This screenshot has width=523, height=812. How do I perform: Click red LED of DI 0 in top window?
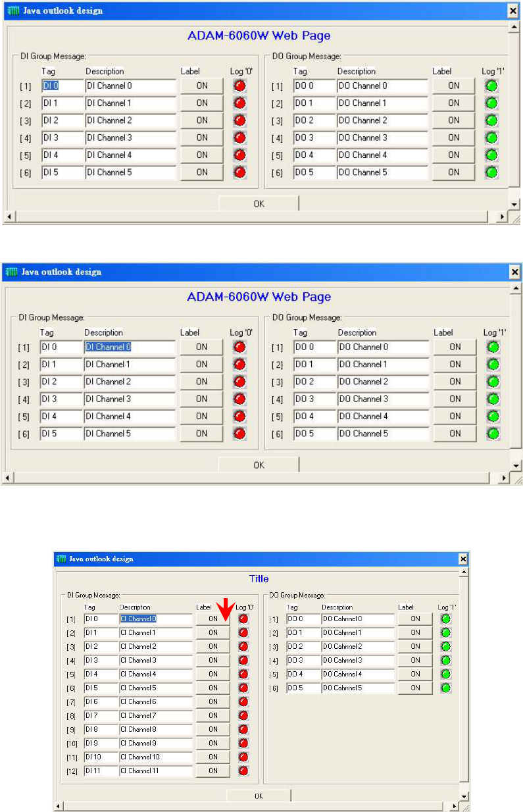[239, 86]
